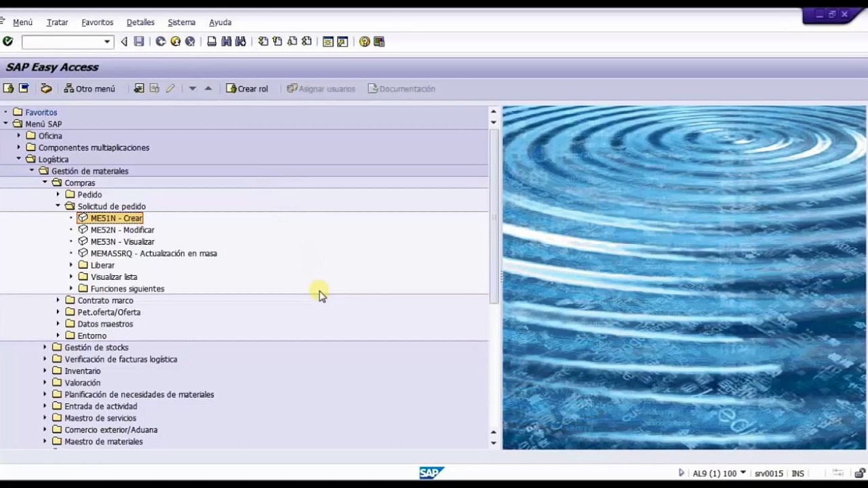
Task: Open the Ayuda menu
Action: [x=220, y=22]
